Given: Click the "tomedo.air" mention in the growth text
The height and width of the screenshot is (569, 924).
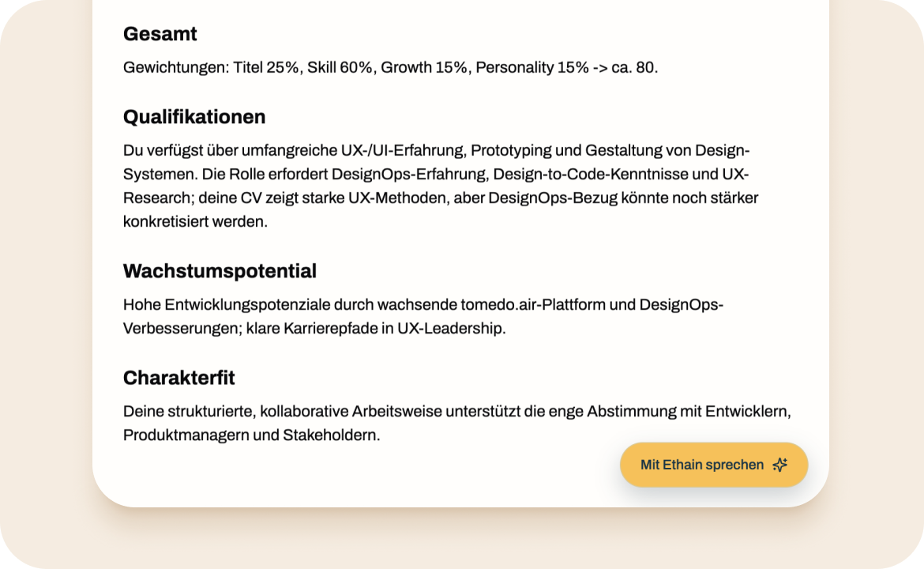Looking at the screenshot, I should point(497,304).
